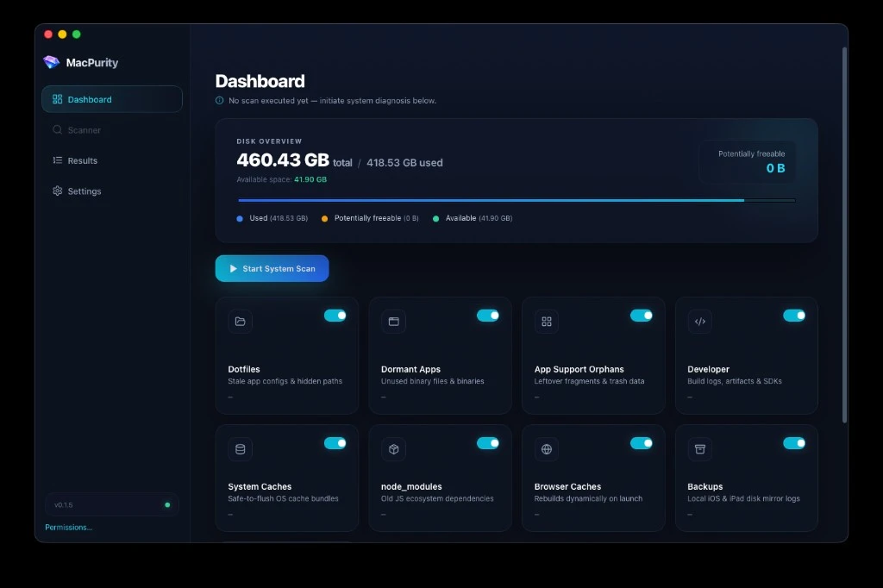This screenshot has height=588, width=883.
Task: Click the node_modules package cube icon
Action: (393, 449)
